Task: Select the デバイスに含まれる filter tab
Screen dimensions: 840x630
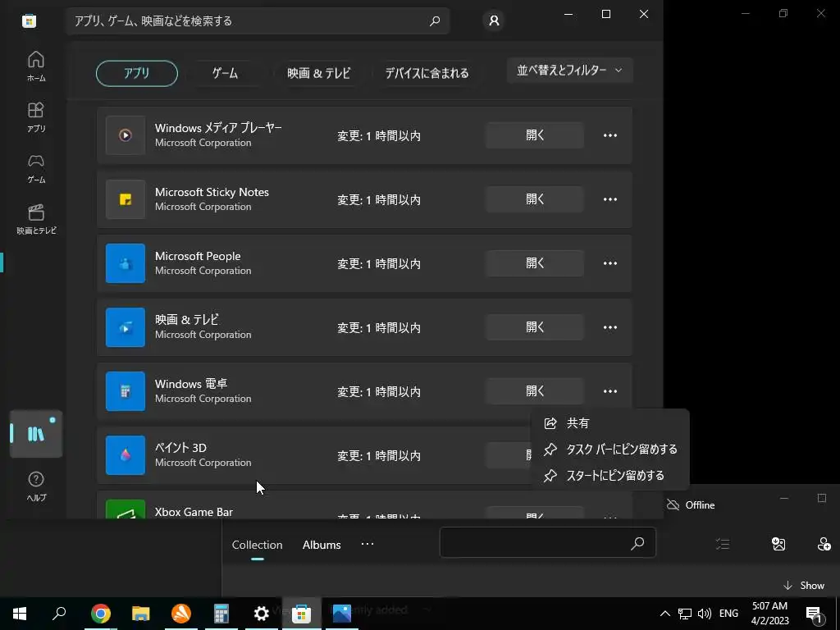Action: pos(427,73)
